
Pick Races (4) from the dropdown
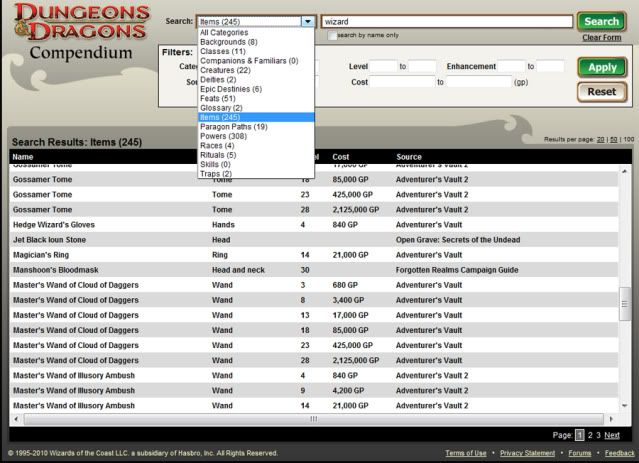pyautogui.click(x=217, y=146)
